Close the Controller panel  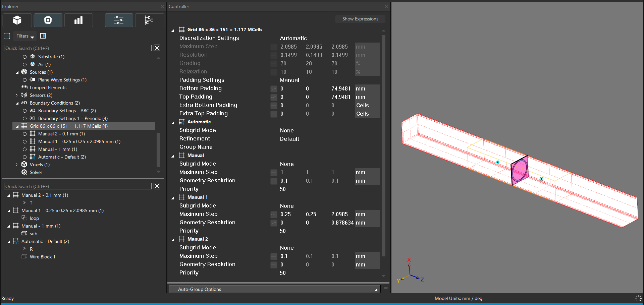(x=386, y=6)
